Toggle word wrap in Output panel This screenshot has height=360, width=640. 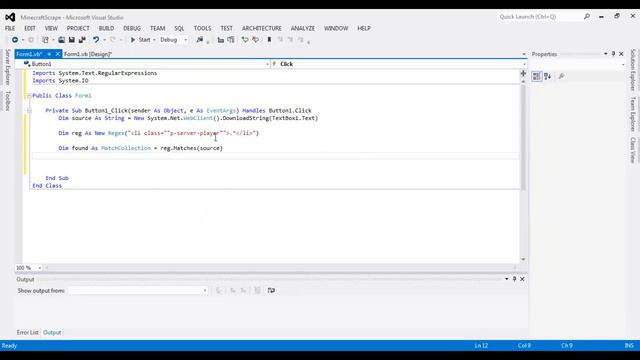coord(271,291)
